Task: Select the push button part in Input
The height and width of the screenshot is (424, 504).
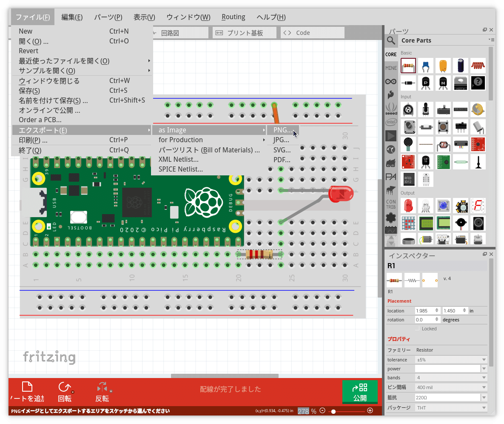Action: [x=443, y=127]
